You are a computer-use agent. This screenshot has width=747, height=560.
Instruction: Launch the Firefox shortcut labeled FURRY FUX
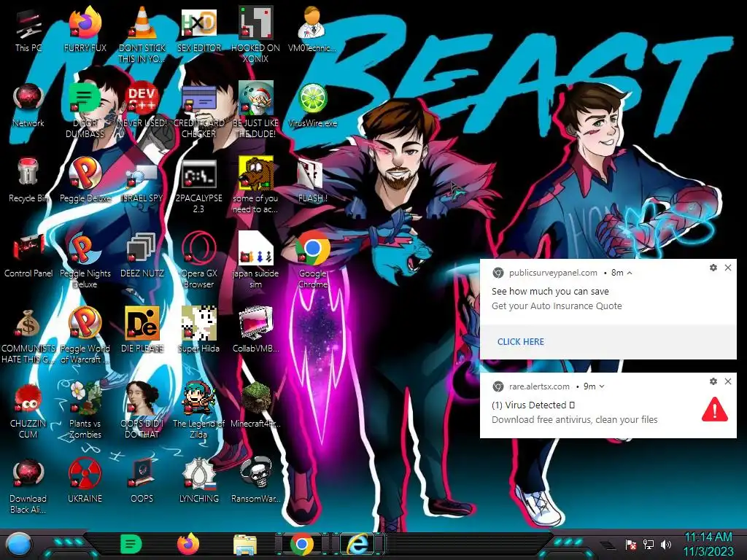tap(85, 29)
